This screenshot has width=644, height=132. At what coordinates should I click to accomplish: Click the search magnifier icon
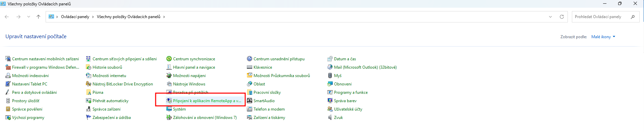pyautogui.click(x=633, y=17)
